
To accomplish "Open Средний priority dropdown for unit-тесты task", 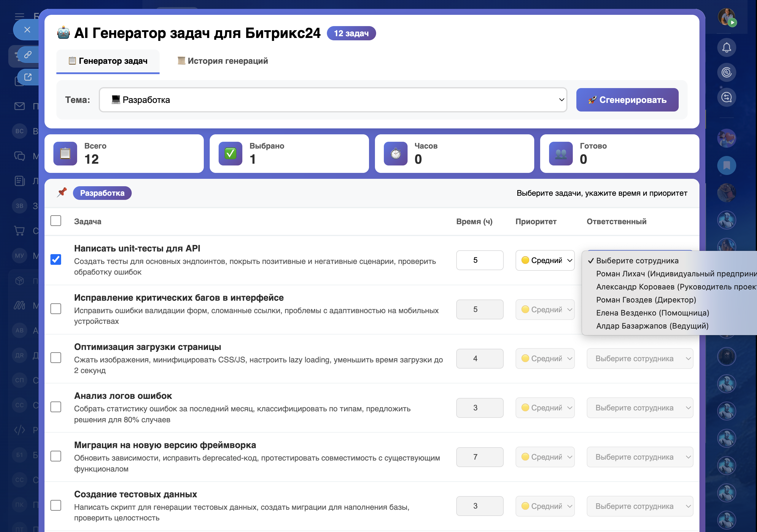I will [545, 260].
